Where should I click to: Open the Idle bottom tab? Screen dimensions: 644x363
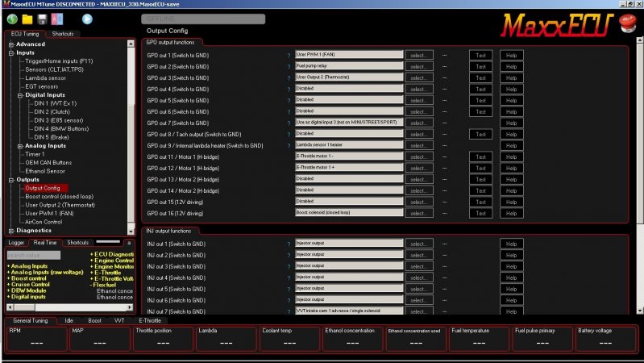[69, 321]
